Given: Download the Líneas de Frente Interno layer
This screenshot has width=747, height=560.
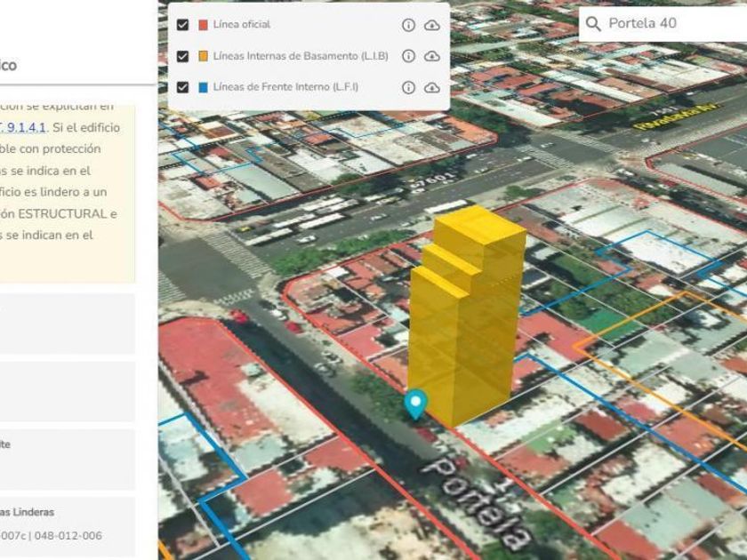Looking at the screenshot, I should [432, 87].
